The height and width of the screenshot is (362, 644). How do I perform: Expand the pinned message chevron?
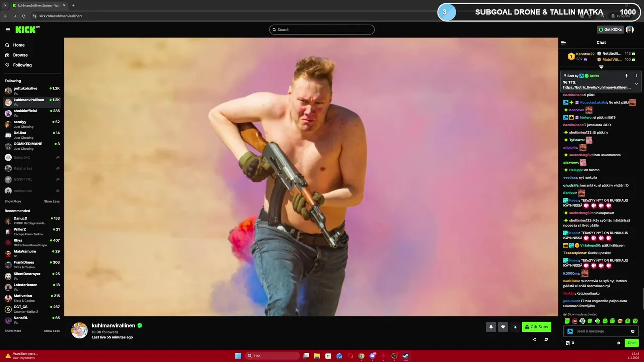click(636, 84)
